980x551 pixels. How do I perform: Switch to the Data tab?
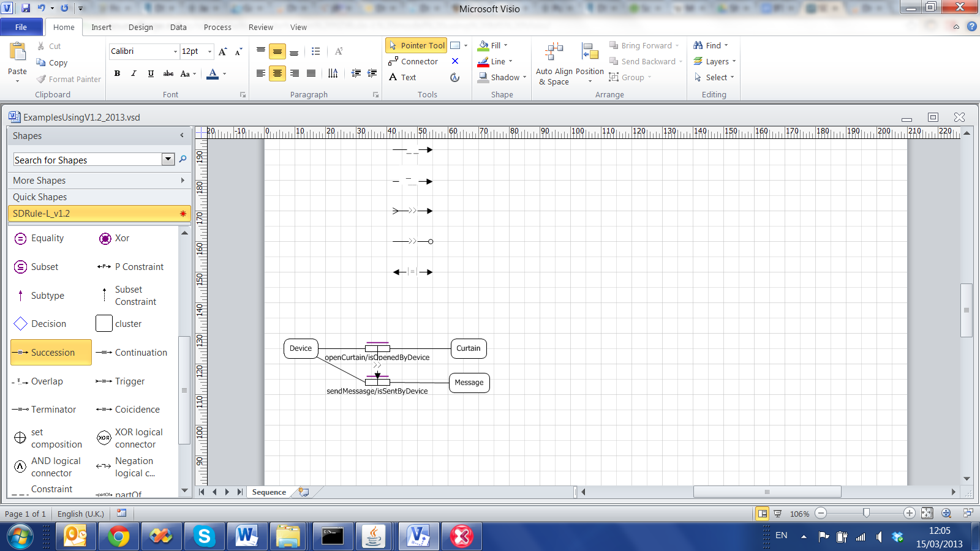(x=178, y=27)
